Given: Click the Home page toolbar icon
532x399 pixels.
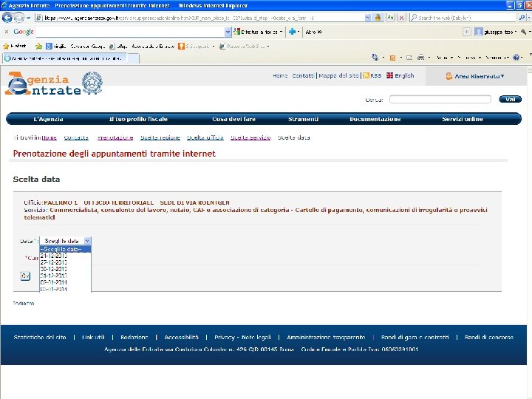Looking at the screenshot, I should click(x=375, y=58).
